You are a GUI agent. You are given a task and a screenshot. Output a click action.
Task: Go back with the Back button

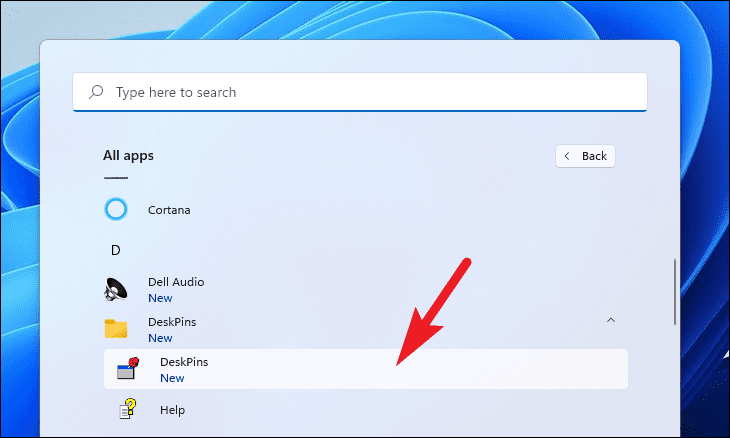[585, 156]
